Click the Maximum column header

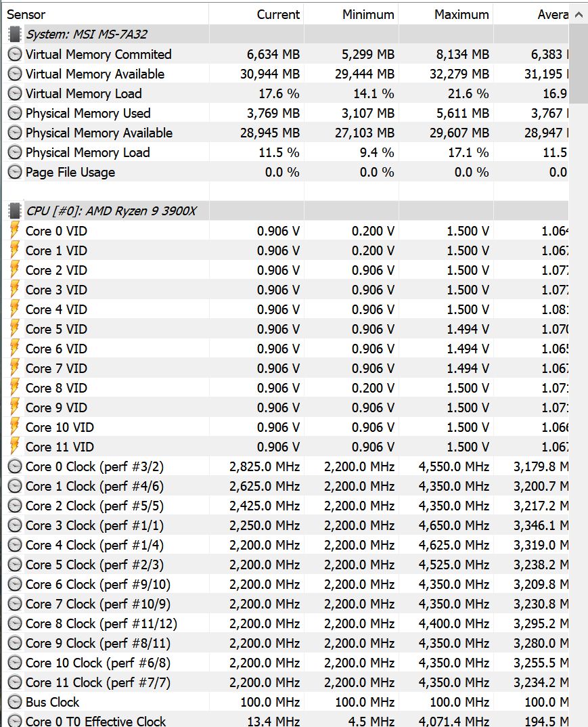point(461,14)
